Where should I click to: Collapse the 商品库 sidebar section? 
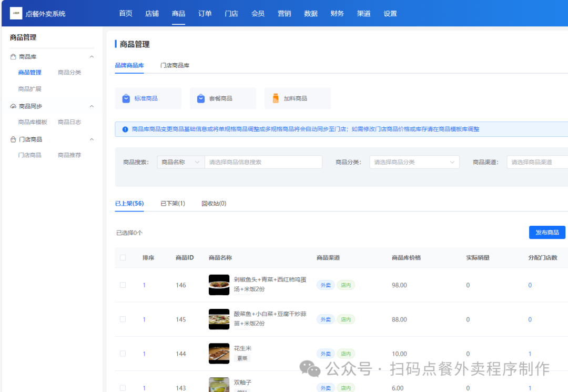tap(92, 56)
